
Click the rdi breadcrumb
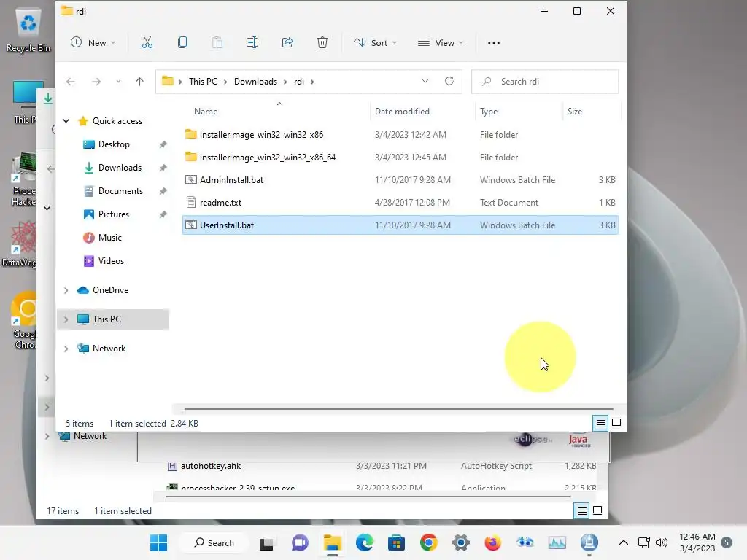click(298, 82)
